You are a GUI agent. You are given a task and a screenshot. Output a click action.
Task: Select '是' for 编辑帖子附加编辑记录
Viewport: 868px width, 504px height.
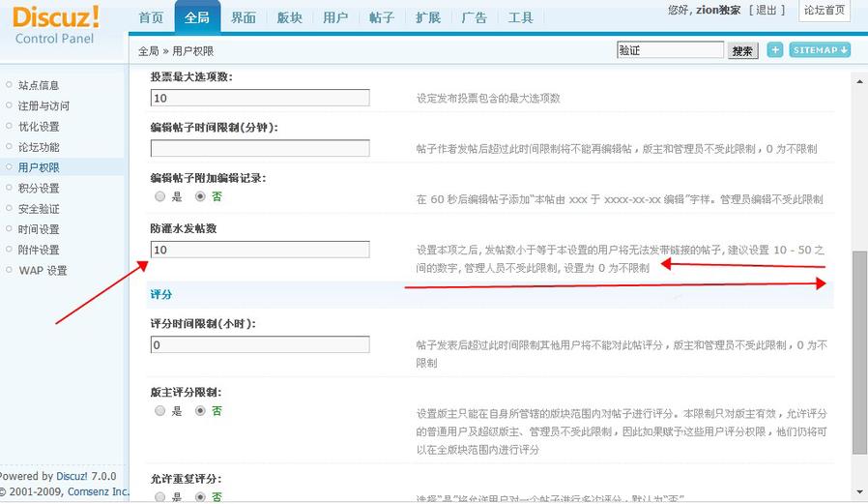click(x=160, y=196)
